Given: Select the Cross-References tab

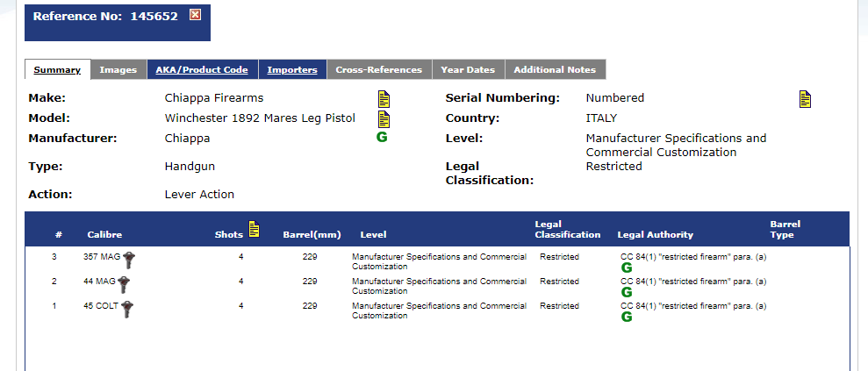Looking at the screenshot, I should click(378, 70).
